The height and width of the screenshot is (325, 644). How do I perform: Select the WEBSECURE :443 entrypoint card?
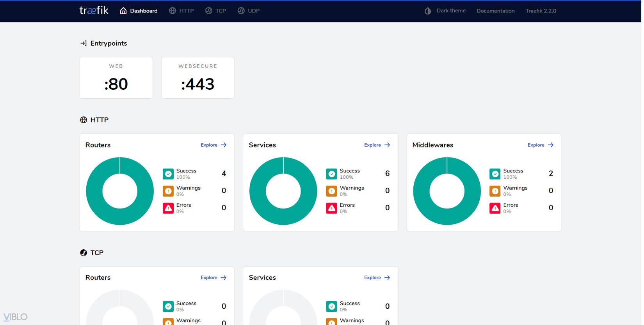coord(198,78)
